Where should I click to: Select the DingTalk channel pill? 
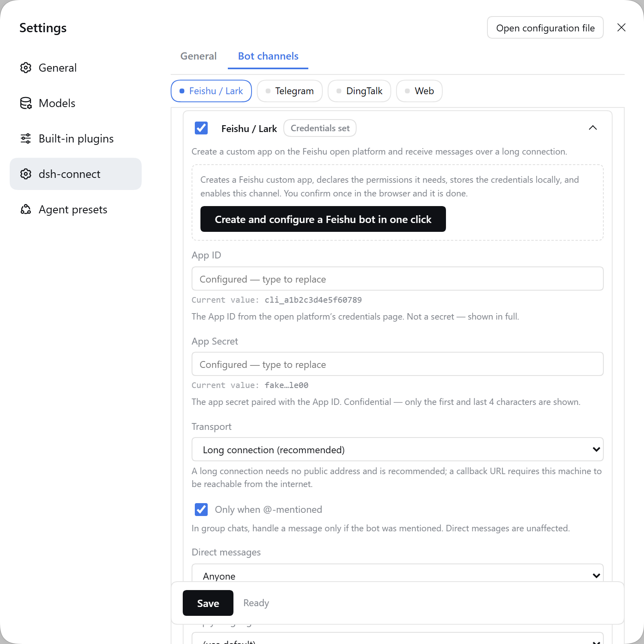(x=359, y=91)
